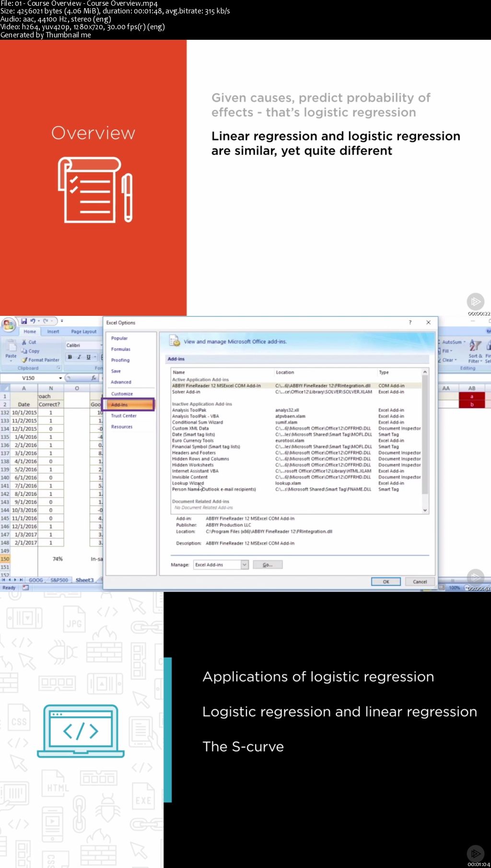Click the play icon at timestamp 00:01:04
This screenshot has height=868, width=491.
point(476,853)
